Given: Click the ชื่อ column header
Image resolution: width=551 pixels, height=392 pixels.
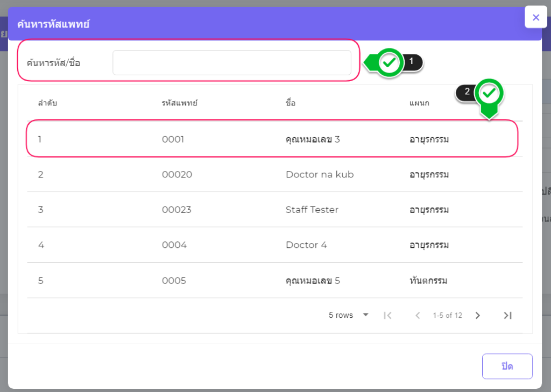Looking at the screenshot, I should coord(291,103).
